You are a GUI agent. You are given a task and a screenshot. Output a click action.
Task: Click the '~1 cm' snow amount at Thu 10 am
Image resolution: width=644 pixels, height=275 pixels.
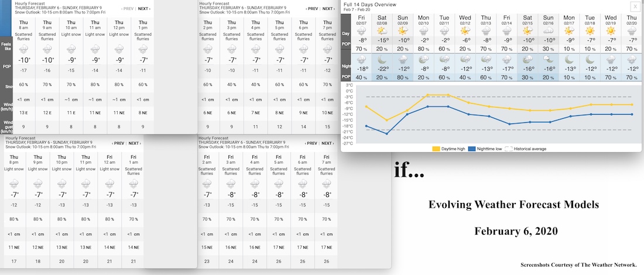71,99
